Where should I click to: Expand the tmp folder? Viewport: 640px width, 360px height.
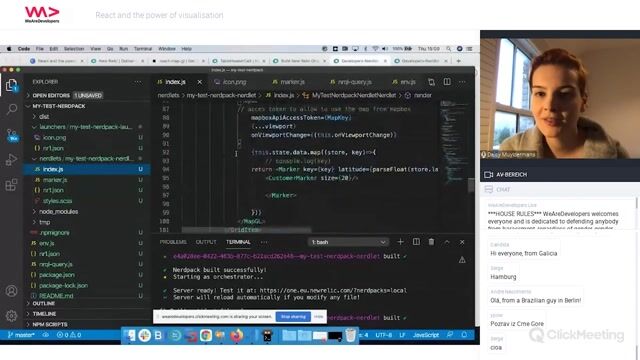pos(44,222)
